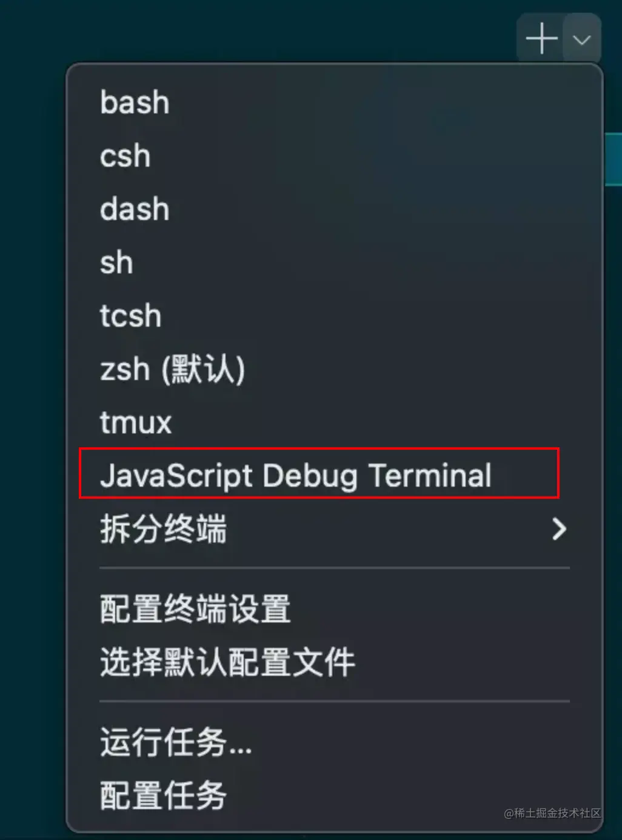
Task: Open 配置终端设置 option
Action: [x=195, y=609]
